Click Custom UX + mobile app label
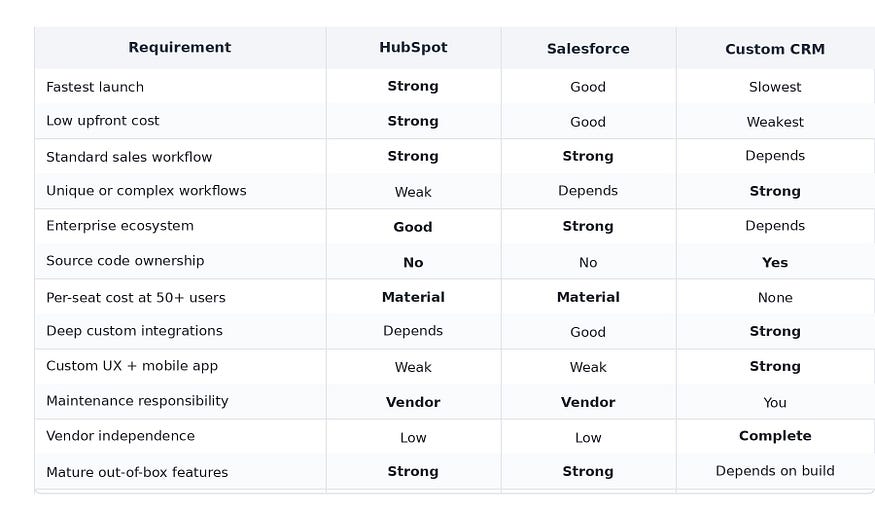The width and height of the screenshot is (875, 515). pos(132,366)
